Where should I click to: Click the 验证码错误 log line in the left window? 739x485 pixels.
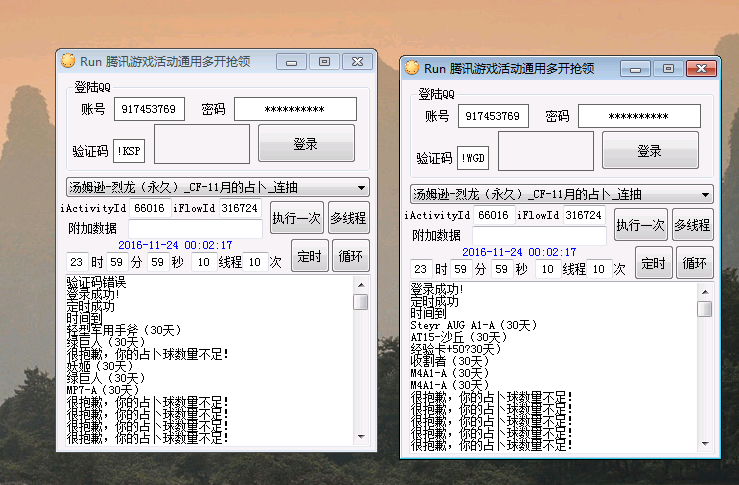click(97, 282)
